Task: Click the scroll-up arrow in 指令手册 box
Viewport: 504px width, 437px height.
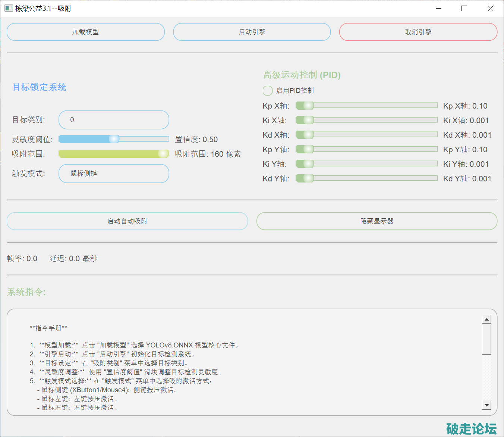Action: (x=486, y=319)
